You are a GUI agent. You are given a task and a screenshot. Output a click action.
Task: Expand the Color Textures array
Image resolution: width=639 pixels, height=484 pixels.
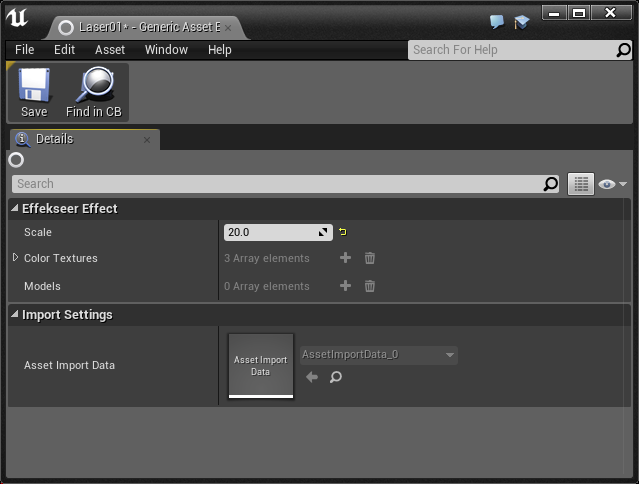(15, 257)
